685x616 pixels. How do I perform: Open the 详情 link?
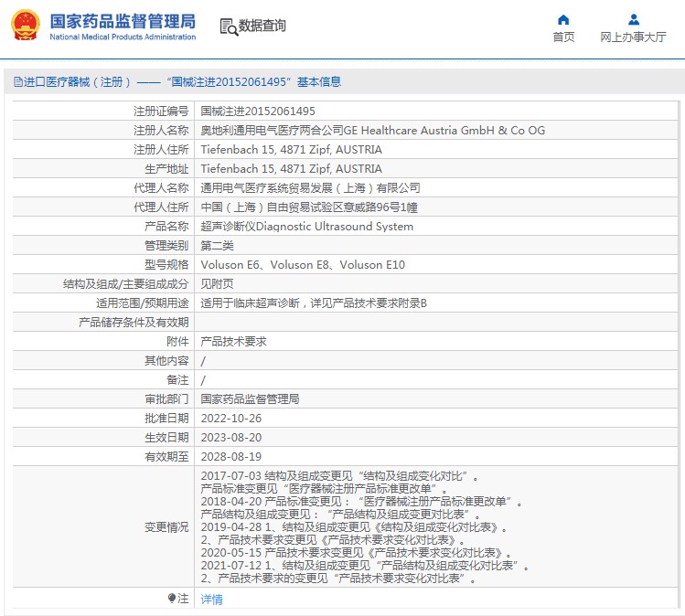click(211, 600)
